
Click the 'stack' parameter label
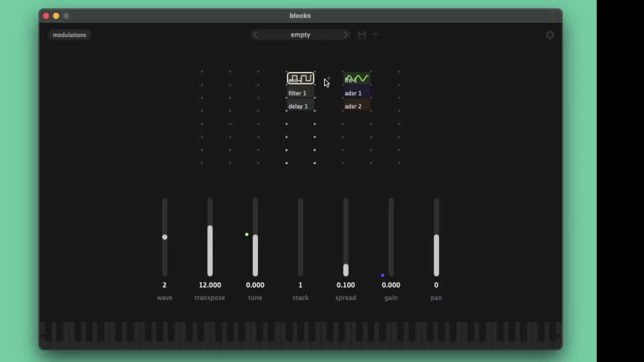click(x=300, y=298)
